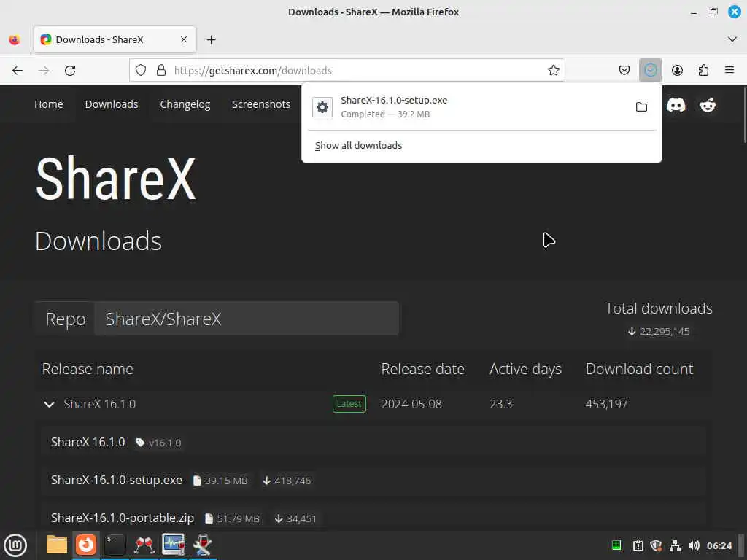Click the forward navigation arrow
Image resolution: width=747 pixels, height=560 pixels.
click(x=44, y=71)
